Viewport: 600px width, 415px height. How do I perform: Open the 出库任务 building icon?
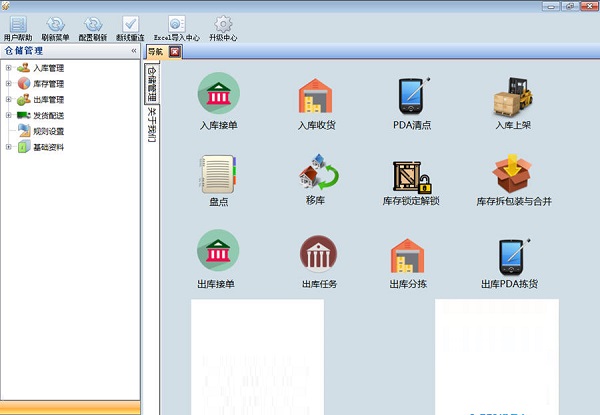tap(318, 253)
